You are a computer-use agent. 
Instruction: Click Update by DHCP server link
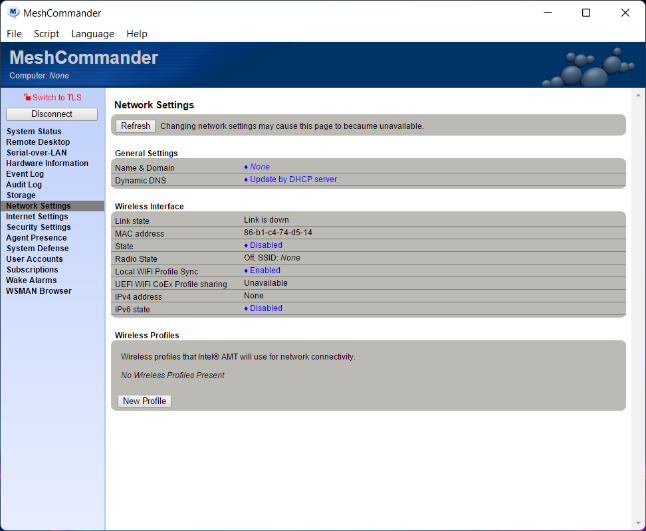(293, 179)
